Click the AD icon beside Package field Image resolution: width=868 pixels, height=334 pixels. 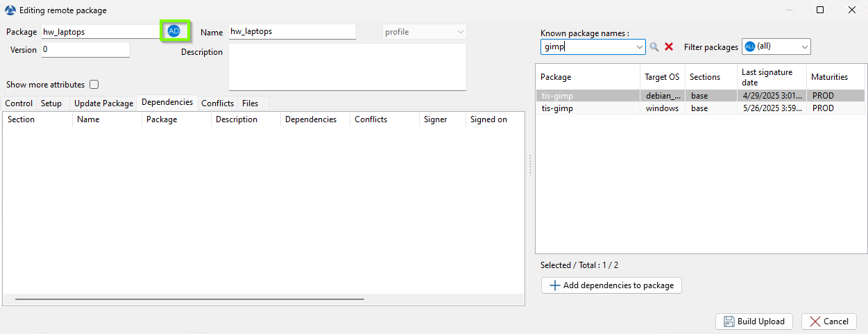173,31
